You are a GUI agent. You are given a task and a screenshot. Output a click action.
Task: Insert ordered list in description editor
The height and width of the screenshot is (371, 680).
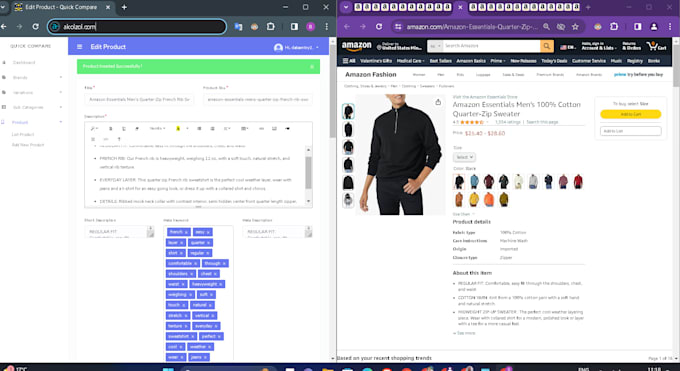point(212,128)
